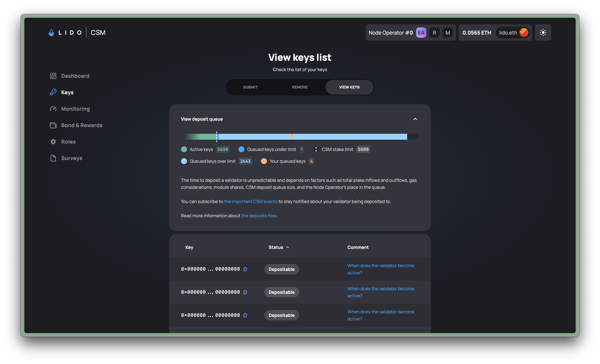The image size is (600, 364).
Task: Collapse the View deposit queue panel
Action: (415, 119)
